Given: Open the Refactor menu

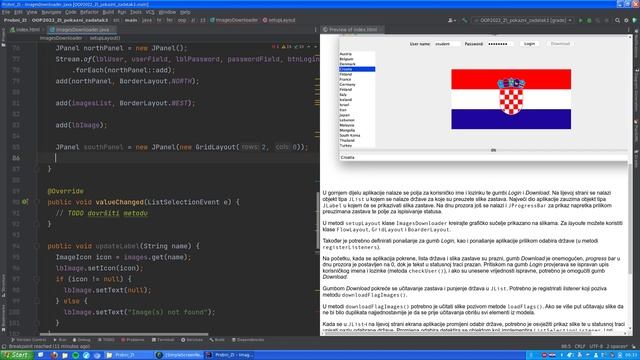Looking at the screenshot, I should click(89, 12).
